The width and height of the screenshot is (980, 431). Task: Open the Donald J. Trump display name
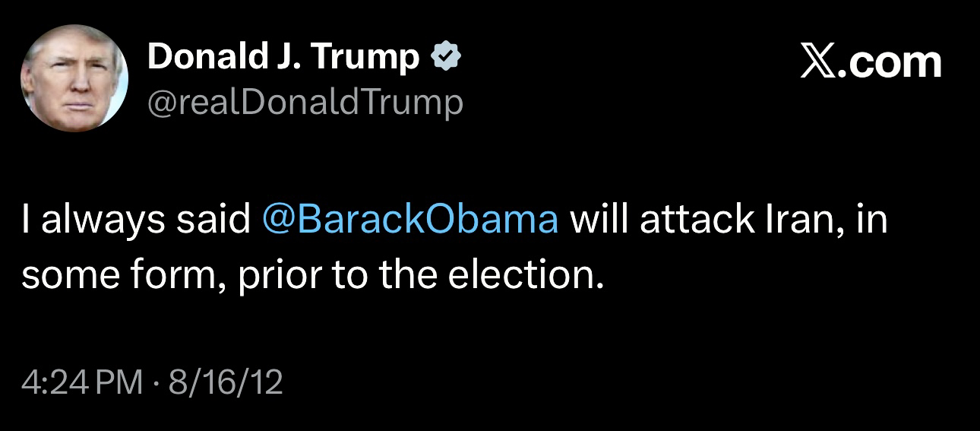click(283, 57)
